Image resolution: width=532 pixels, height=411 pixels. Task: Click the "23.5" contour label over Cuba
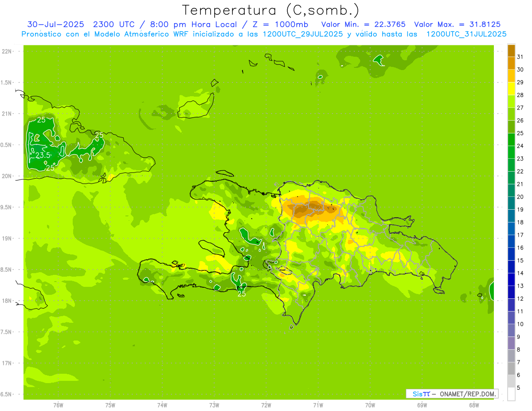43,156
